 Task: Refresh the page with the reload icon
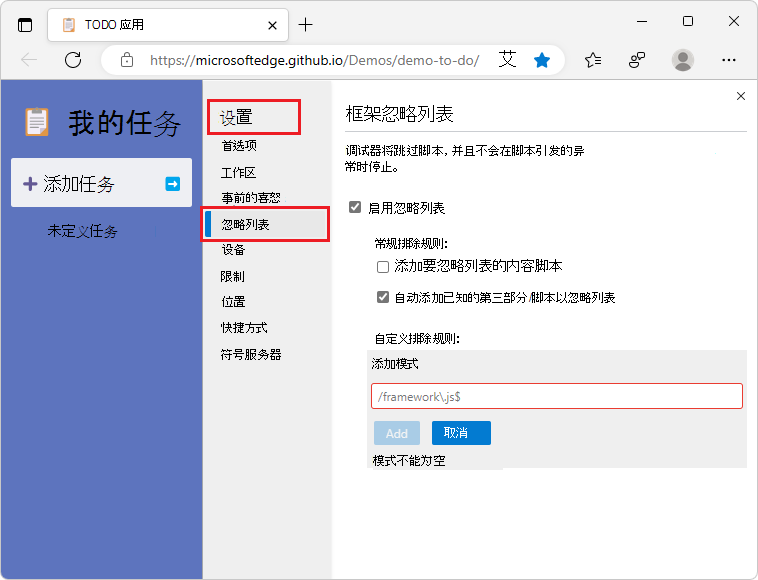(x=73, y=60)
